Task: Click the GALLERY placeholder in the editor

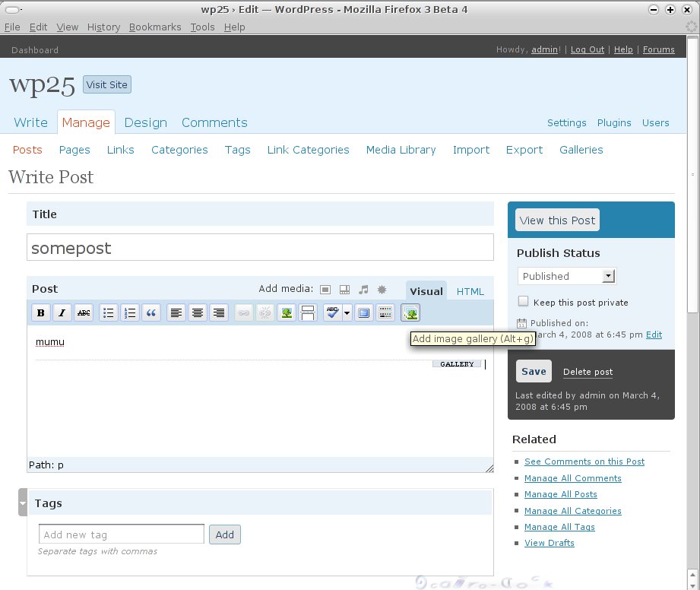Action: (457, 364)
